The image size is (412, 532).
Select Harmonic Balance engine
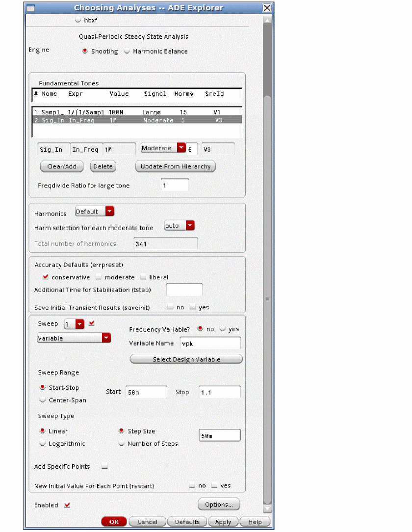(128, 51)
